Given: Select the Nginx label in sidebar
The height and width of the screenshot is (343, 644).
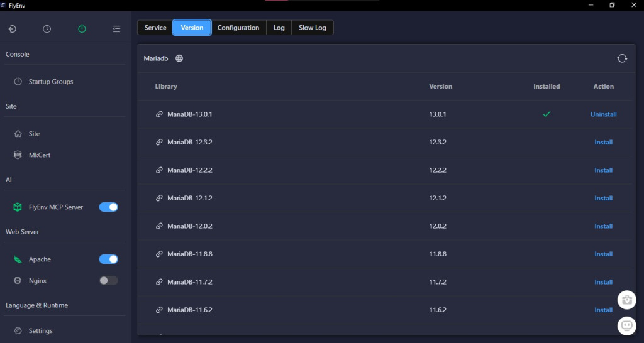Looking at the screenshot, I should pyautogui.click(x=37, y=281).
